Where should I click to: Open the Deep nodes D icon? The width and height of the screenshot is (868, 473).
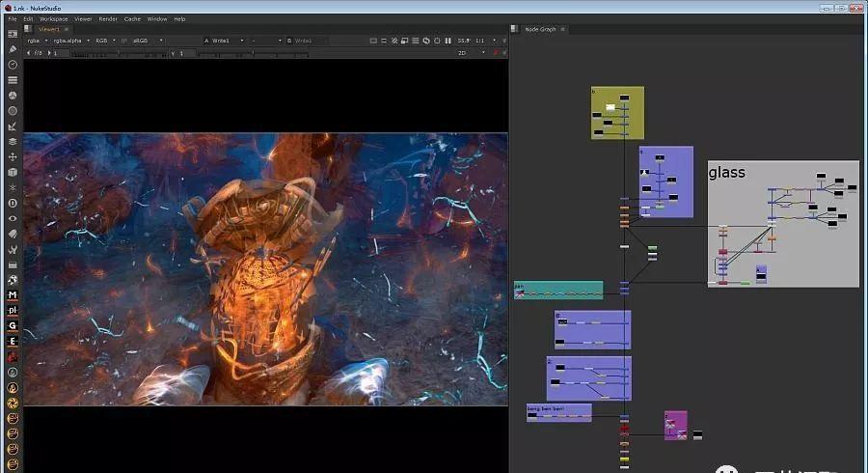pyautogui.click(x=13, y=203)
